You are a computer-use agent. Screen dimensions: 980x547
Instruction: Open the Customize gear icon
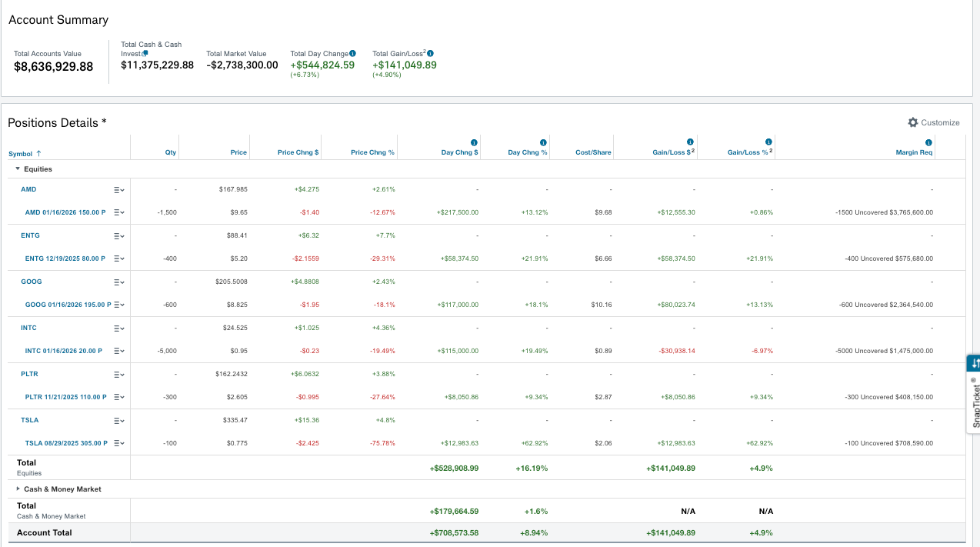[913, 122]
